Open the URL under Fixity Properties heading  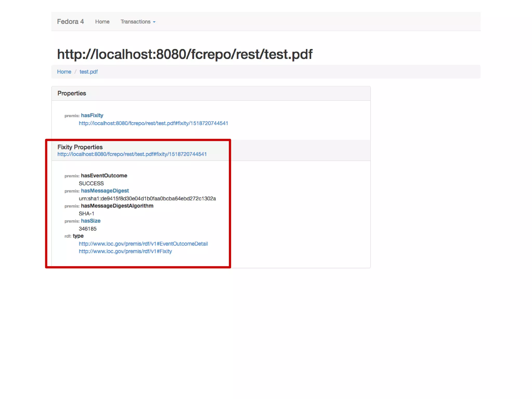132,154
